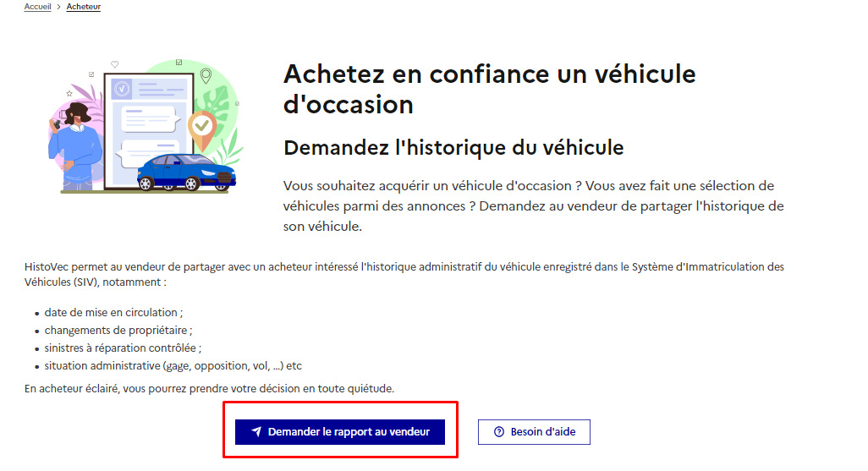Click the illustrated person holding a phone
Viewport: 868px width, 471px height.
pyautogui.click(x=74, y=146)
